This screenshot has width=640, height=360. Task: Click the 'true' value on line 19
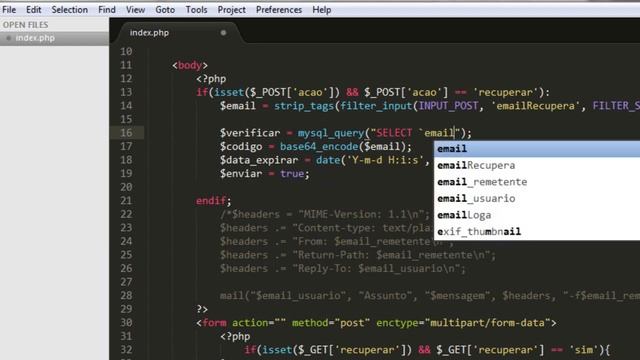tap(292, 173)
